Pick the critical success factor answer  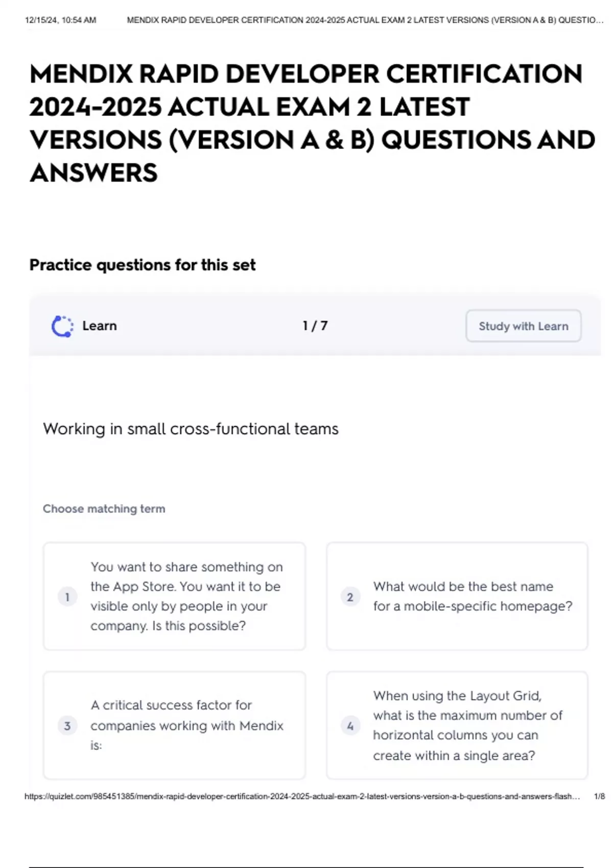pos(186,725)
